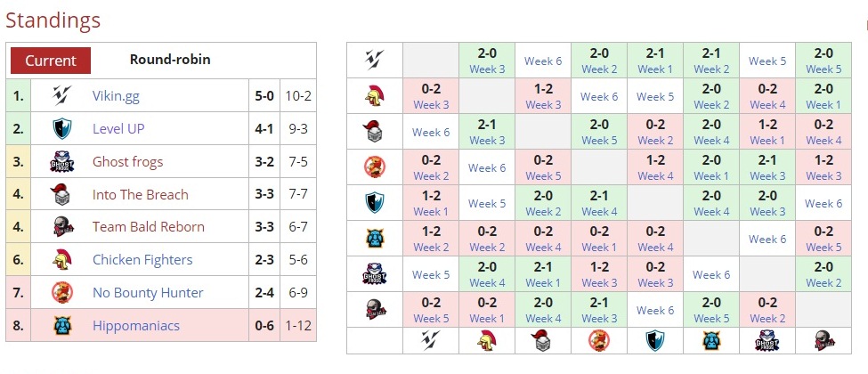
Task: Click the Hippomaniacs logo in the standings list
Action: (61, 325)
